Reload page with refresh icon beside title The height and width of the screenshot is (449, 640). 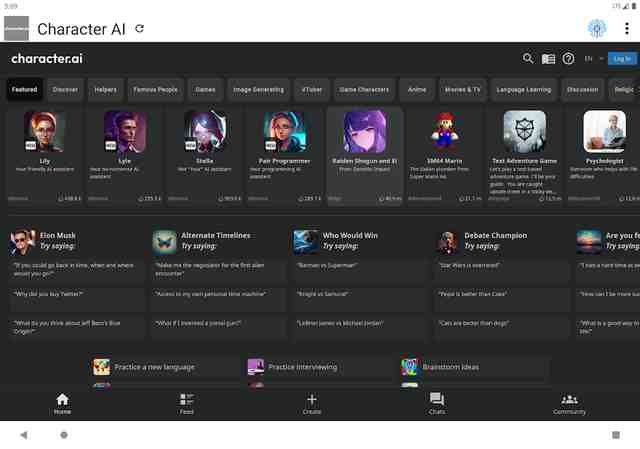(x=140, y=28)
